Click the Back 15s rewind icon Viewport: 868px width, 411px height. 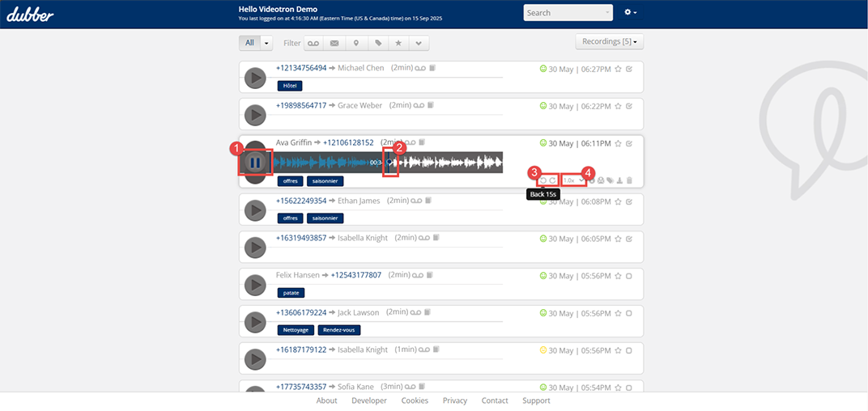pos(543,180)
